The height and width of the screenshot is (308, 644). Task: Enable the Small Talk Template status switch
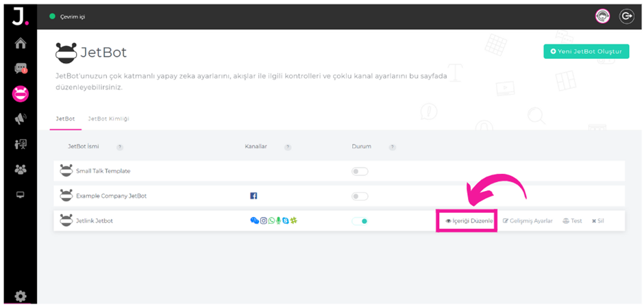coord(360,171)
